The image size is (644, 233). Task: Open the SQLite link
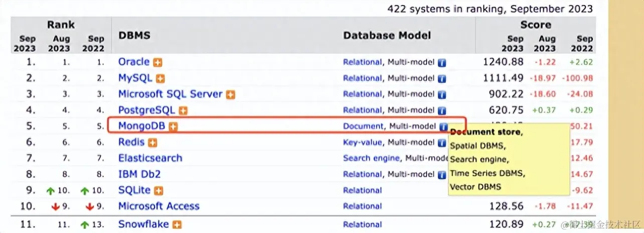point(134,190)
